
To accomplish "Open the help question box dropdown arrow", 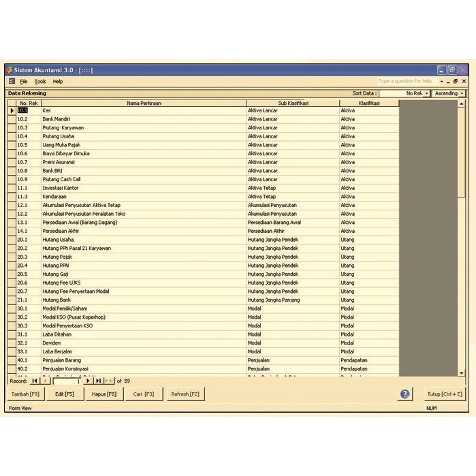I will click(441, 81).
